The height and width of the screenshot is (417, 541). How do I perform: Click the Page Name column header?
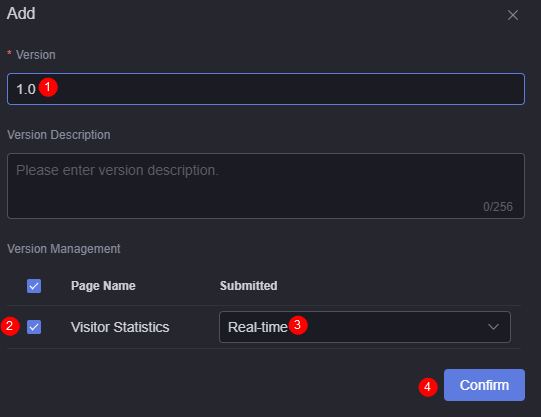(x=103, y=286)
